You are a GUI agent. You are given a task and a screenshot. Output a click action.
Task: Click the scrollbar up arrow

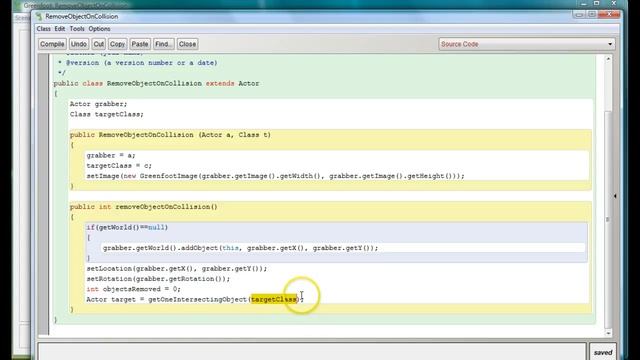pos(608,59)
